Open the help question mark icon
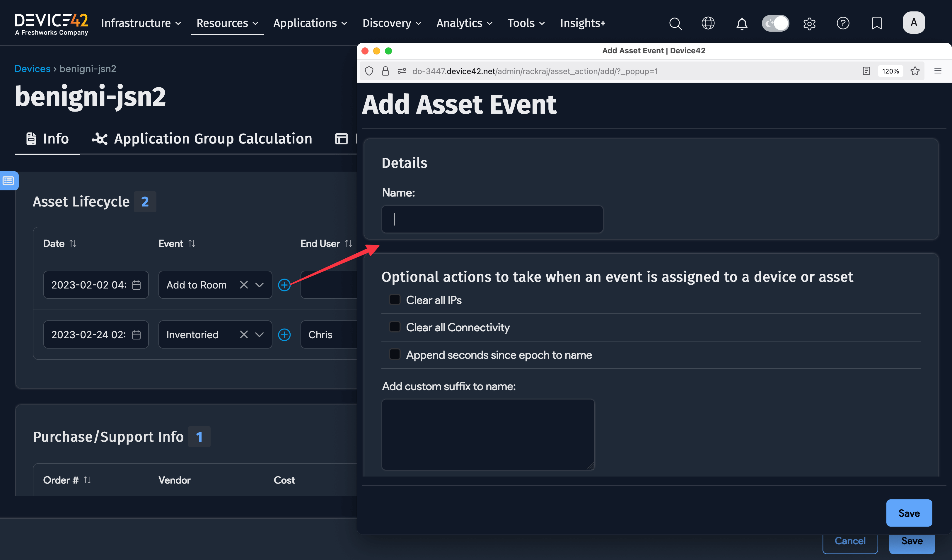The width and height of the screenshot is (952, 560). pos(843,23)
